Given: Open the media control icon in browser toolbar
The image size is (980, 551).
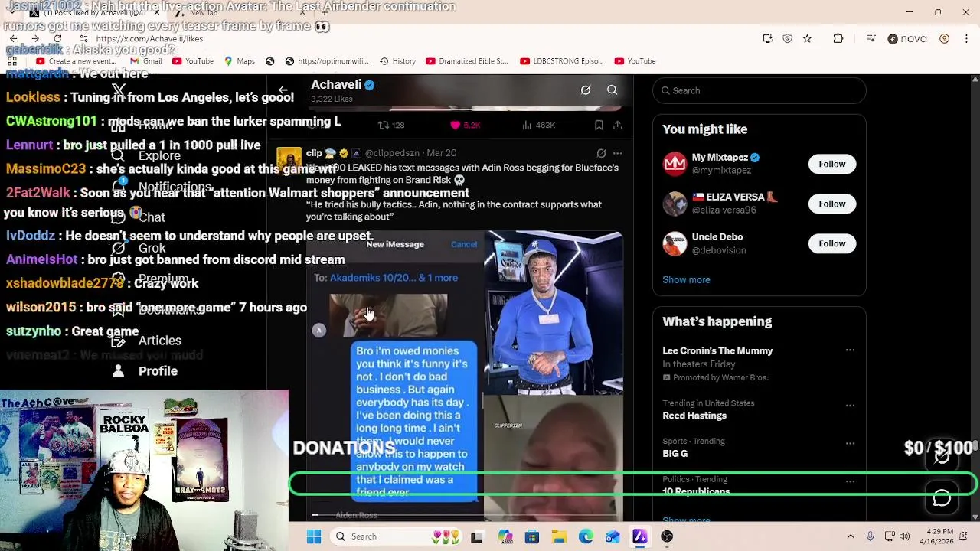Looking at the screenshot, I should pos(871,38).
